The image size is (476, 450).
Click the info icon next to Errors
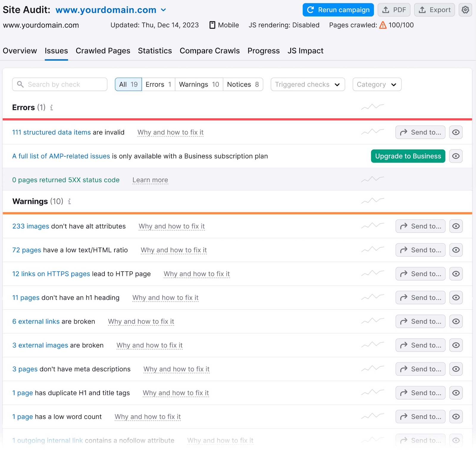(x=51, y=108)
